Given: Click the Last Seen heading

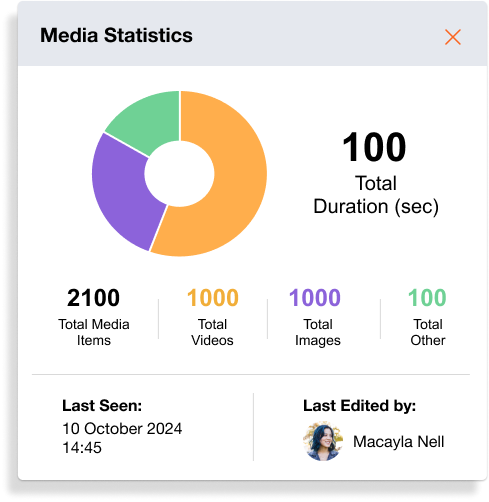Looking at the screenshot, I should (102, 406).
